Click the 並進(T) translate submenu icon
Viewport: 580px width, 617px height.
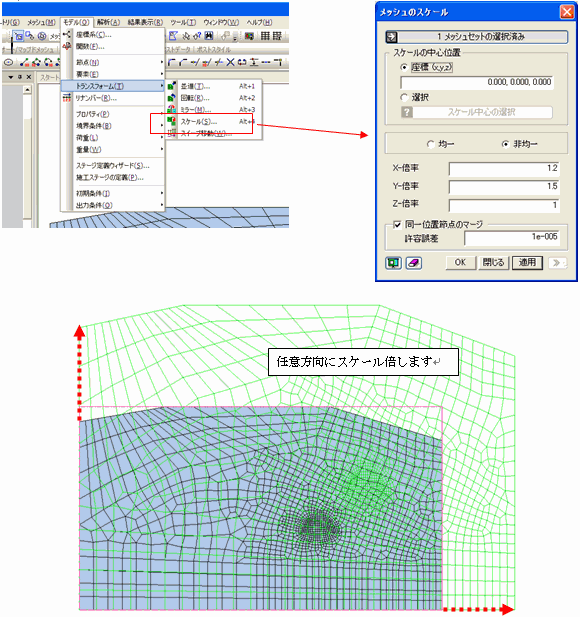pyautogui.click(x=172, y=86)
